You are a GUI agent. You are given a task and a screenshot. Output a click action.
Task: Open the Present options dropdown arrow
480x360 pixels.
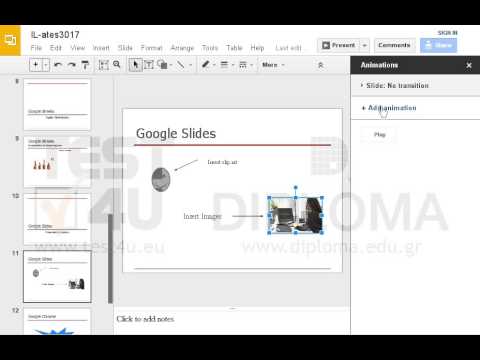pyautogui.click(x=365, y=45)
